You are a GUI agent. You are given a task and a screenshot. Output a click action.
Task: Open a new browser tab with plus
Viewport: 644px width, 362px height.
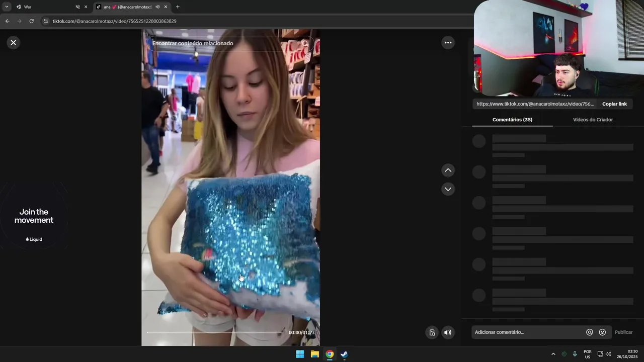178,7
